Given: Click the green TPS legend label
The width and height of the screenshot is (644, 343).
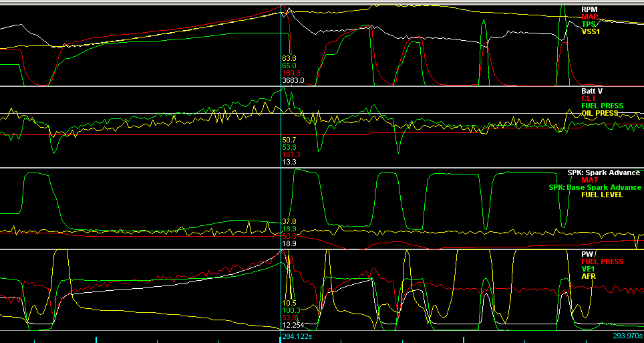Looking at the screenshot, I should tap(589, 24).
